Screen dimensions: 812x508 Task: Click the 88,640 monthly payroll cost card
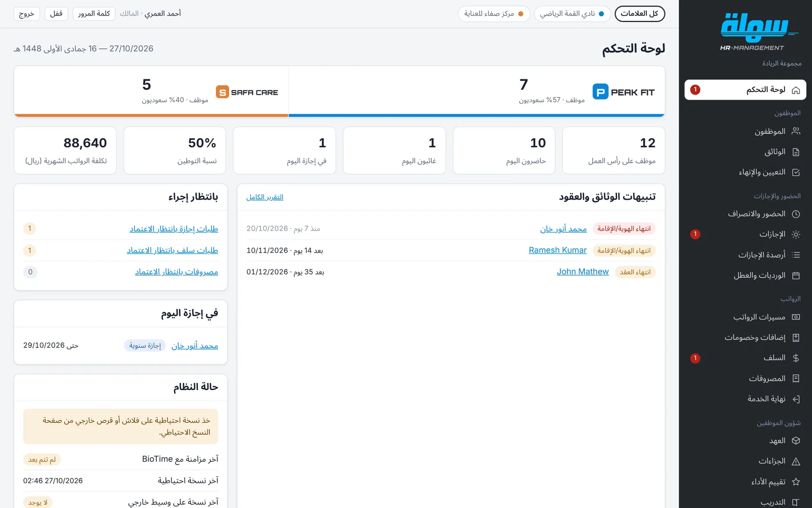[x=65, y=150]
